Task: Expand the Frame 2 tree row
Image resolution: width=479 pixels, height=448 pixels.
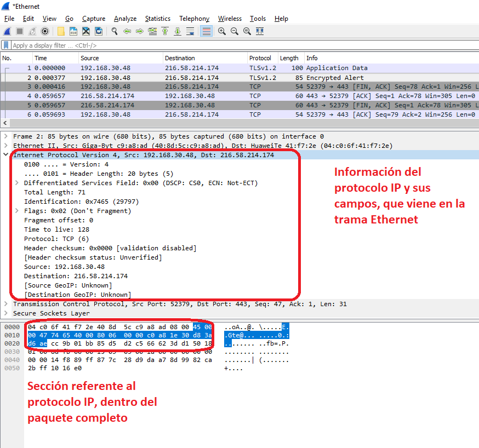Action: click(x=5, y=136)
